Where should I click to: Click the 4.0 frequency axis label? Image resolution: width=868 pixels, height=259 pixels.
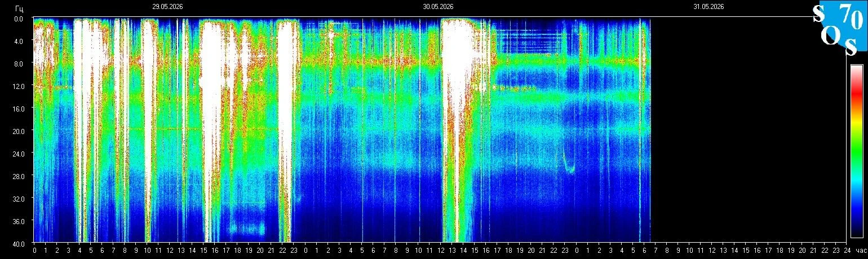pyautogui.click(x=19, y=41)
